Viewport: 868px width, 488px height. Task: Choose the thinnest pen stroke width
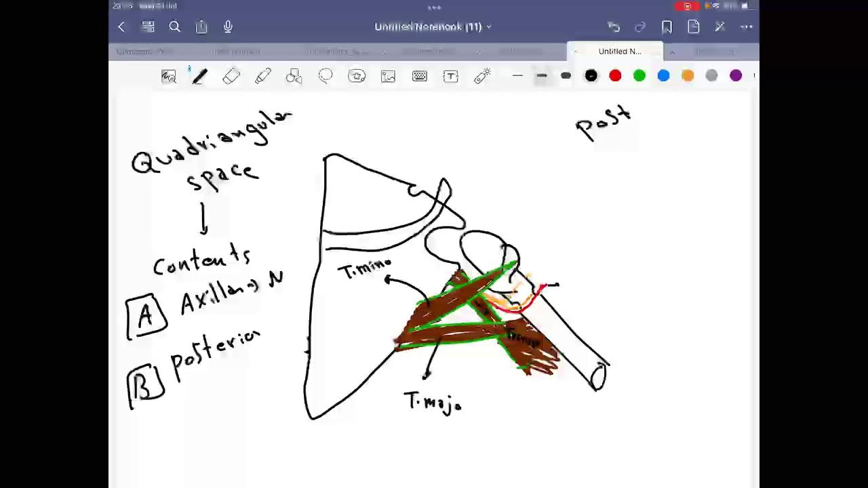point(517,76)
